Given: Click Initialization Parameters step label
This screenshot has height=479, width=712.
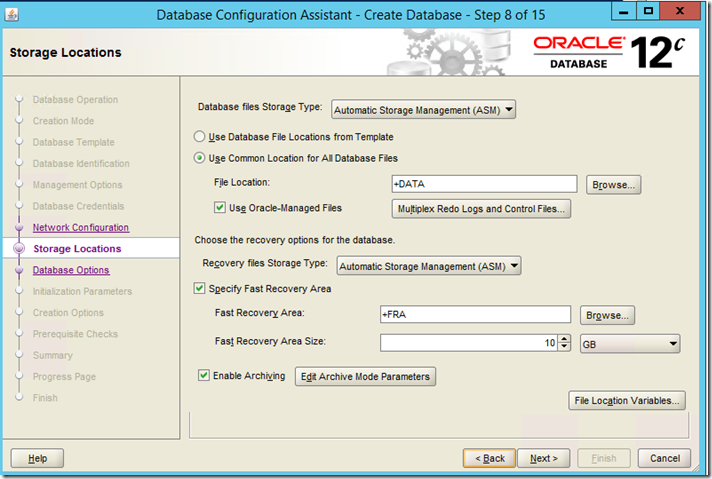Looking at the screenshot, I should (83, 291).
